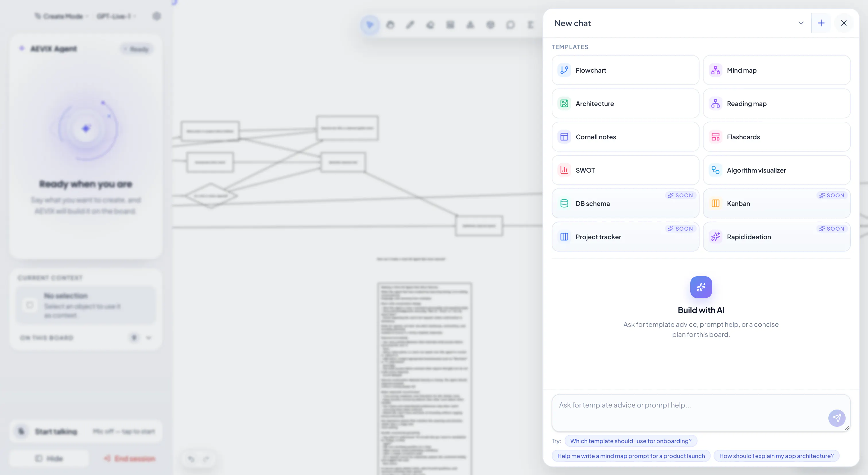Try 'How should I explain my app architecture?'
The height and width of the screenshot is (475, 868).
pos(776,456)
